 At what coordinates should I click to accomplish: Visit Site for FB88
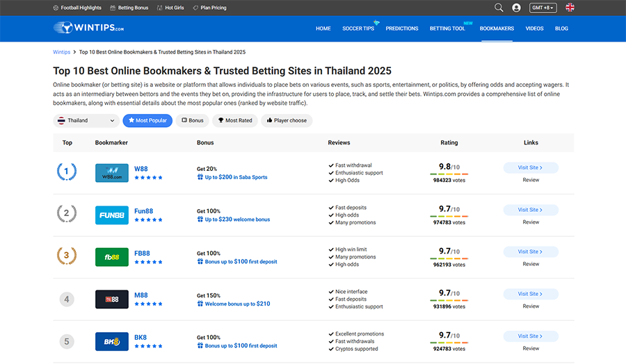(x=531, y=251)
